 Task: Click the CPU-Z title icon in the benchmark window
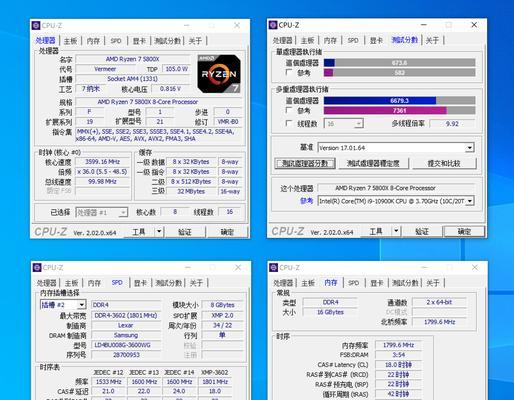point(273,25)
